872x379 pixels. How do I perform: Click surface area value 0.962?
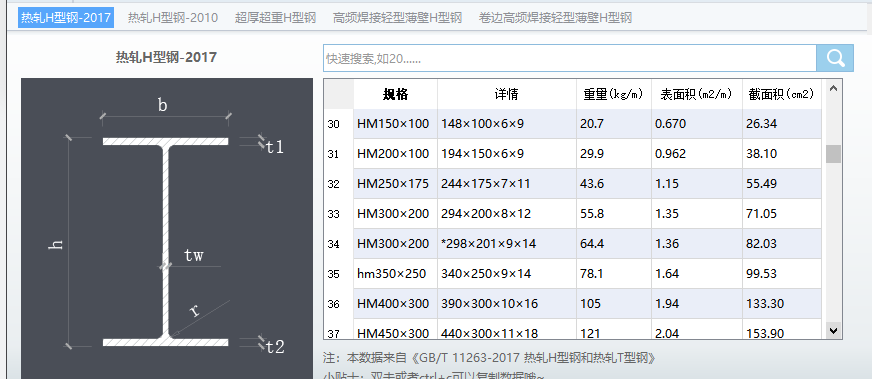[696, 154]
